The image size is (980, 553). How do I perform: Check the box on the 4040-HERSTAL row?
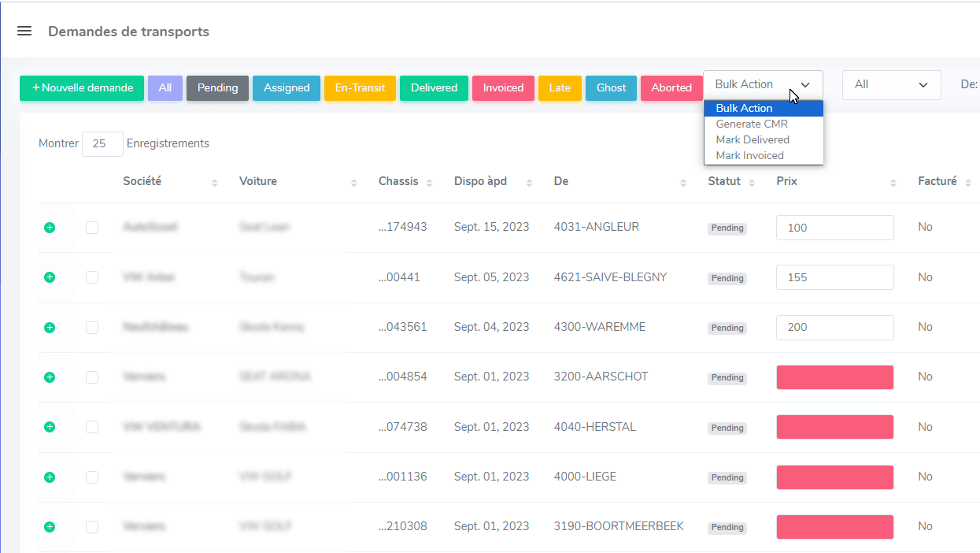point(92,427)
